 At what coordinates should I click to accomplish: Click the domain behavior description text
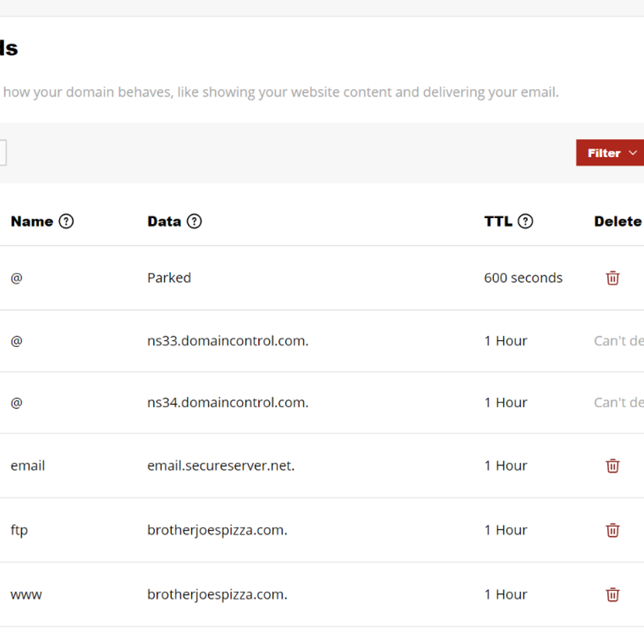coord(281,93)
